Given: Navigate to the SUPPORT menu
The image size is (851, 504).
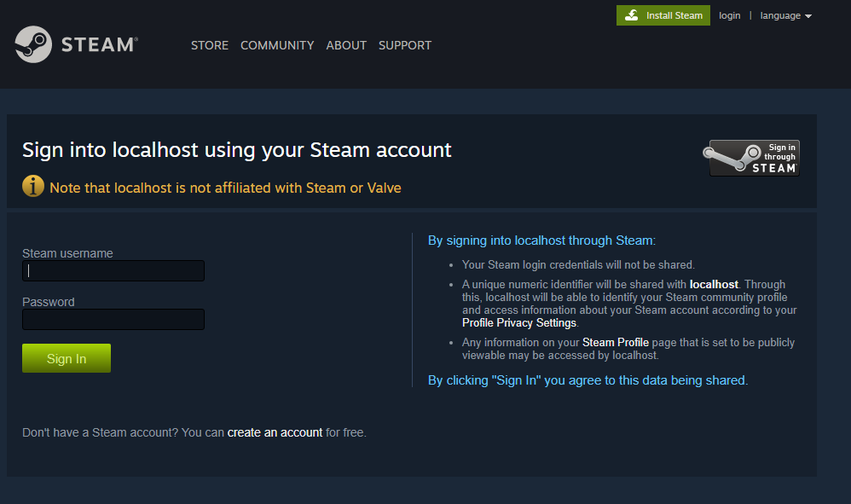Looking at the screenshot, I should click(x=405, y=45).
